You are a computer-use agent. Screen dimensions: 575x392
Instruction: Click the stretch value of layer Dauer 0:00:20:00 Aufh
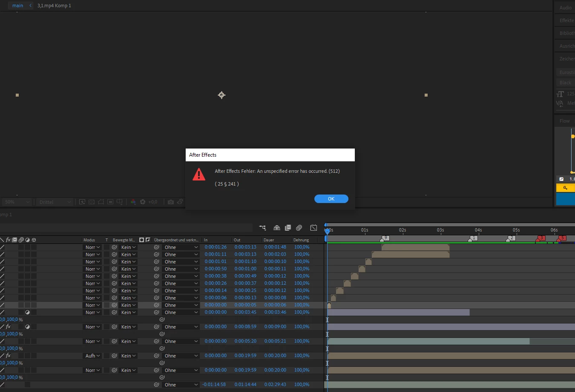click(302, 355)
